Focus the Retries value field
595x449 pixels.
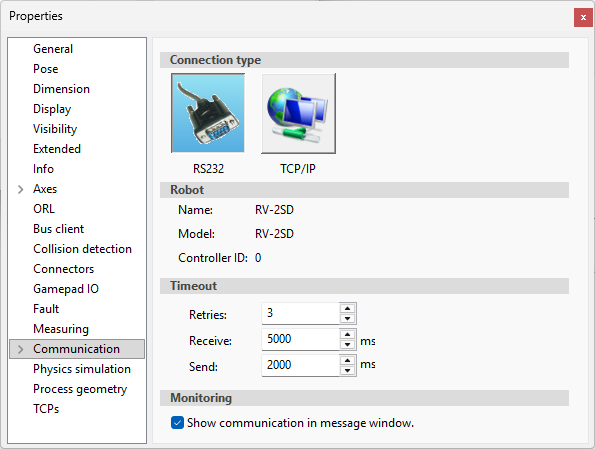(301, 314)
